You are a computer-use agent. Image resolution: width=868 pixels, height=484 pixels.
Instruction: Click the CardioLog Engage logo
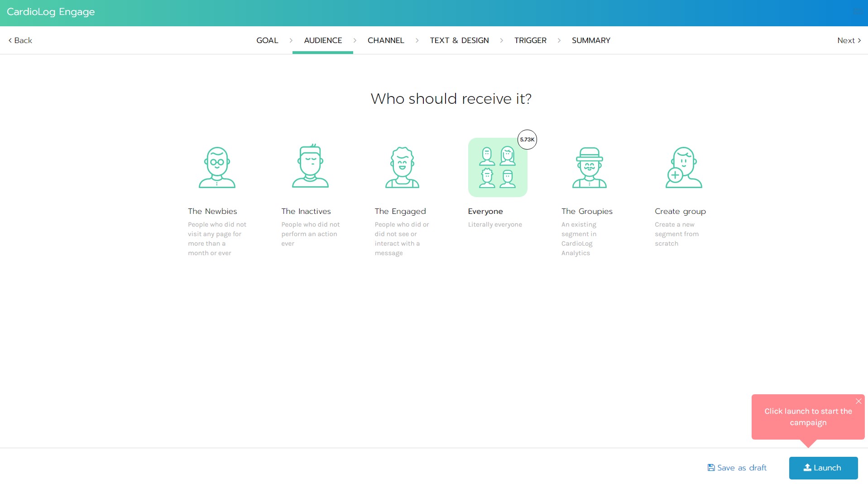click(51, 12)
